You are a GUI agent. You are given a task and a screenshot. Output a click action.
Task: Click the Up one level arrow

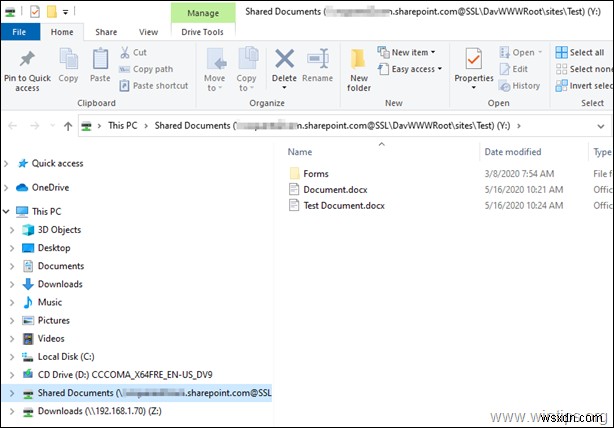point(68,126)
